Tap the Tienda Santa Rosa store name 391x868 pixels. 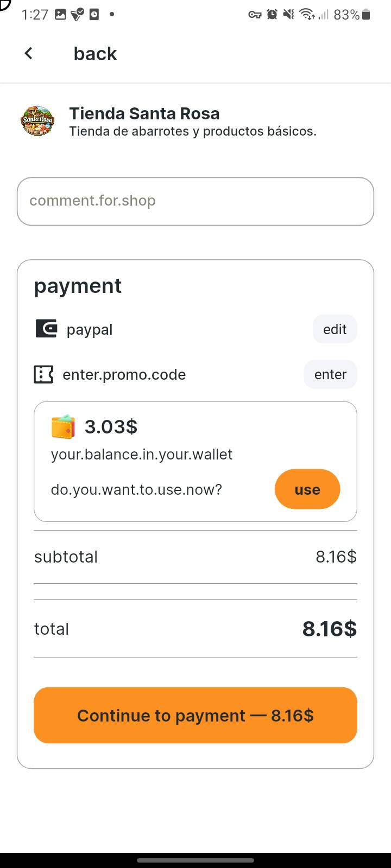point(144,113)
